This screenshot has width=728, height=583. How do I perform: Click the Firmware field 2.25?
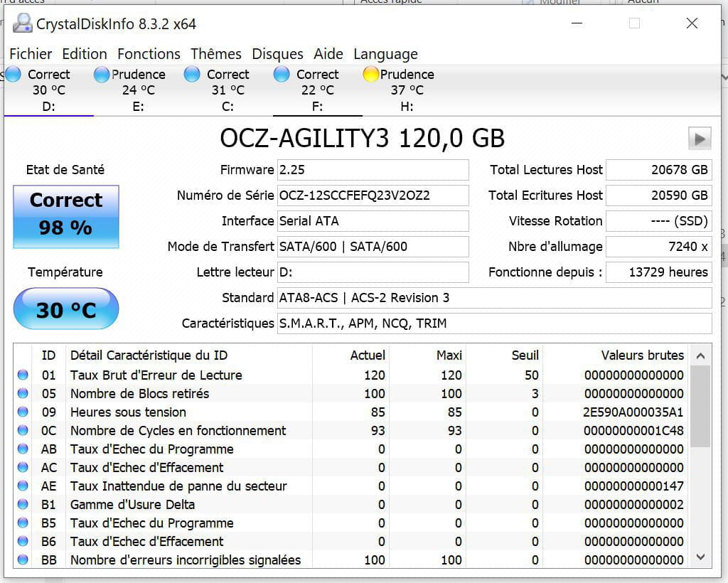click(373, 170)
